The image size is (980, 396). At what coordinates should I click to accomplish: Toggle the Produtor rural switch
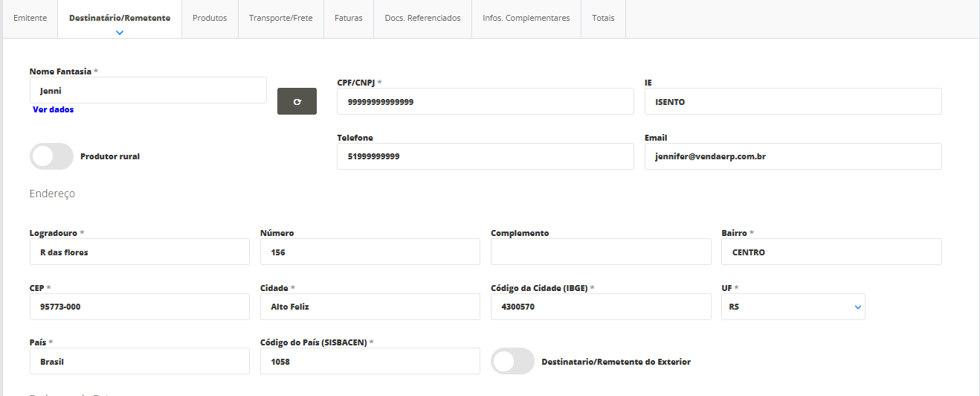[x=51, y=156]
